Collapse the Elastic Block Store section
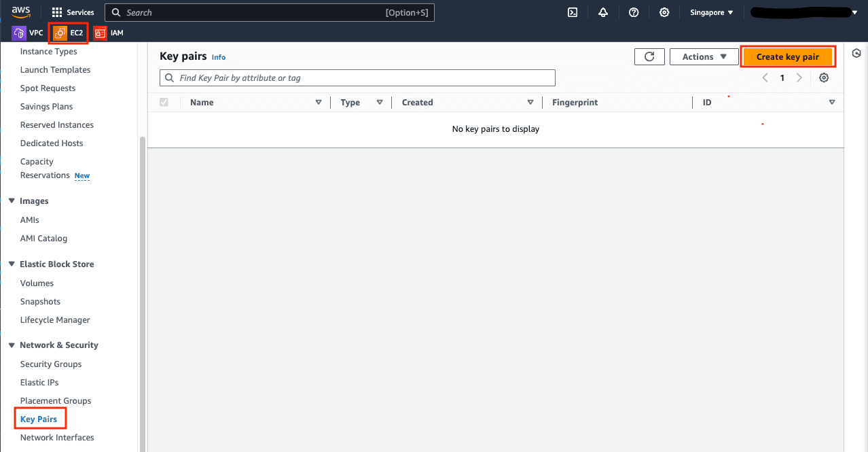The height and width of the screenshot is (452, 868). coord(12,264)
